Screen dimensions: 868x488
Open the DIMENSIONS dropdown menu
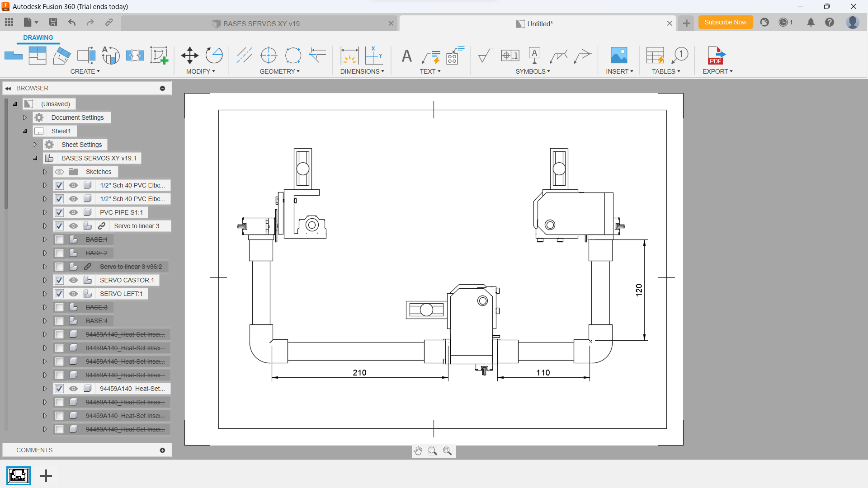(362, 71)
